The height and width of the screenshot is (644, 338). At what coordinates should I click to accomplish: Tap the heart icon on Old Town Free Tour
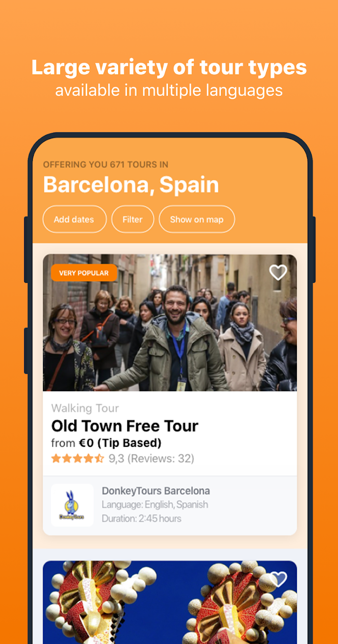coord(278,273)
